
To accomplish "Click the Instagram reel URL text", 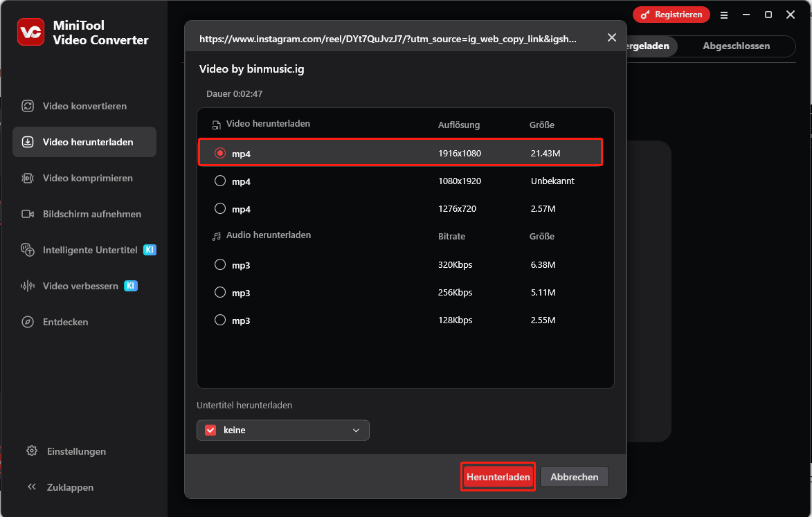I will click(x=388, y=39).
